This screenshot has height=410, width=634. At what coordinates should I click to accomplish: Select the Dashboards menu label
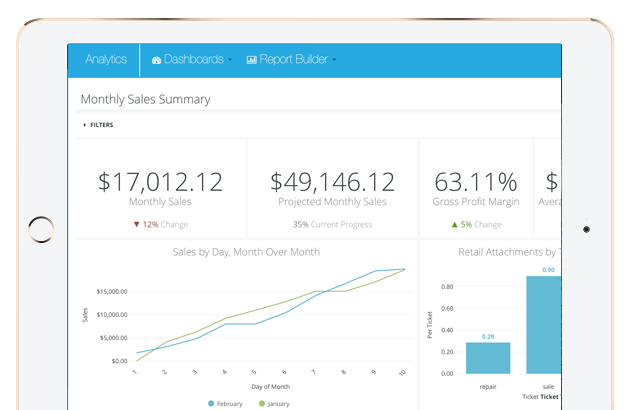pyautogui.click(x=193, y=60)
